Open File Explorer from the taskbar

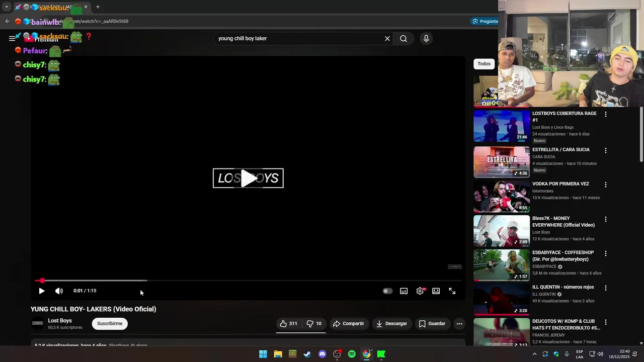click(278, 354)
